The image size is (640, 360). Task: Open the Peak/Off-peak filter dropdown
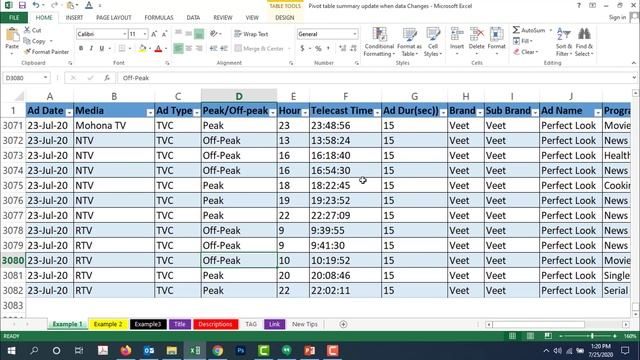coord(272,112)
